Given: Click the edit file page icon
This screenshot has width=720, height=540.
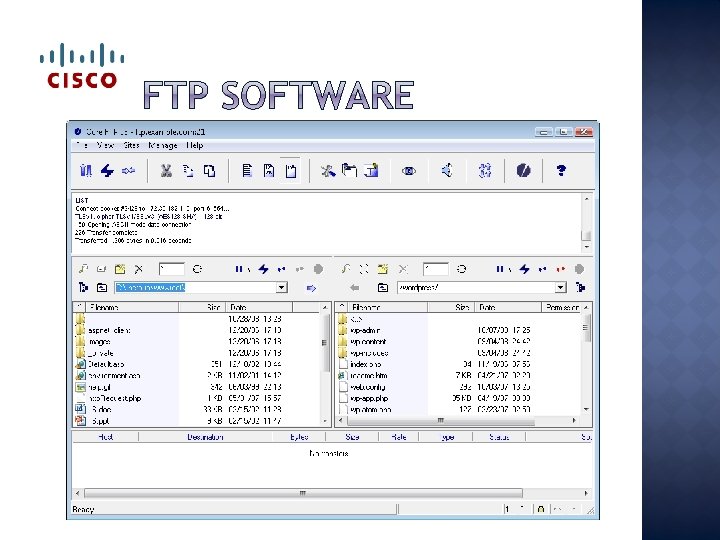Looking at the screenshot, I should (x=269, y=171).
